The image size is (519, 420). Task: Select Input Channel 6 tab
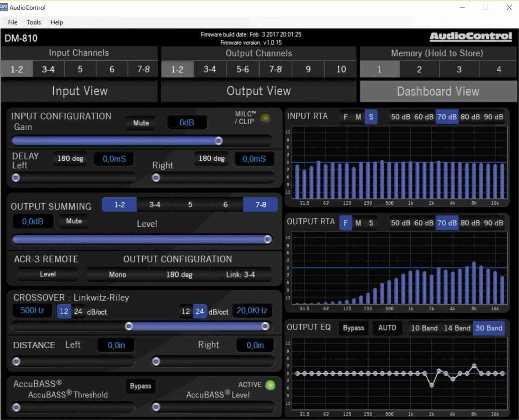(x=112, y=69)
